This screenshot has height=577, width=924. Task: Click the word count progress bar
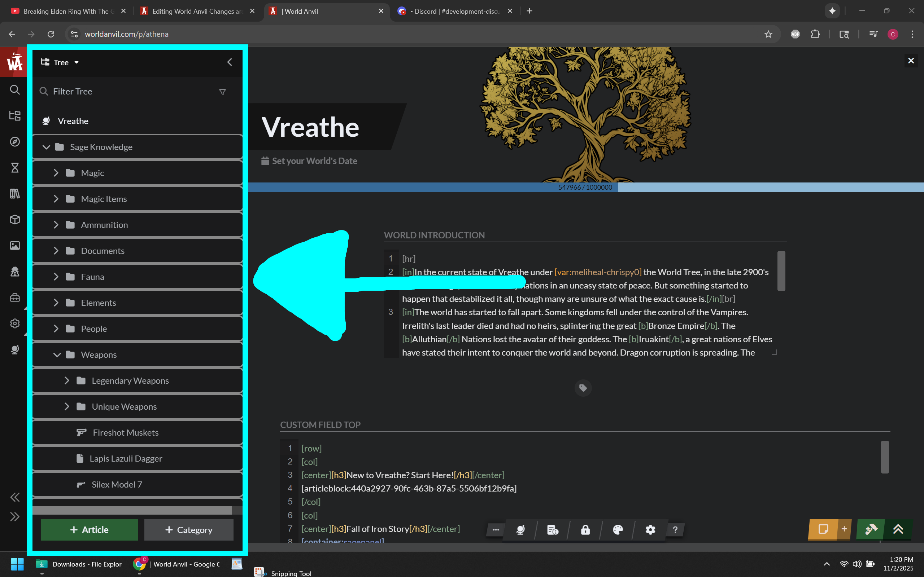click(585, 188)
